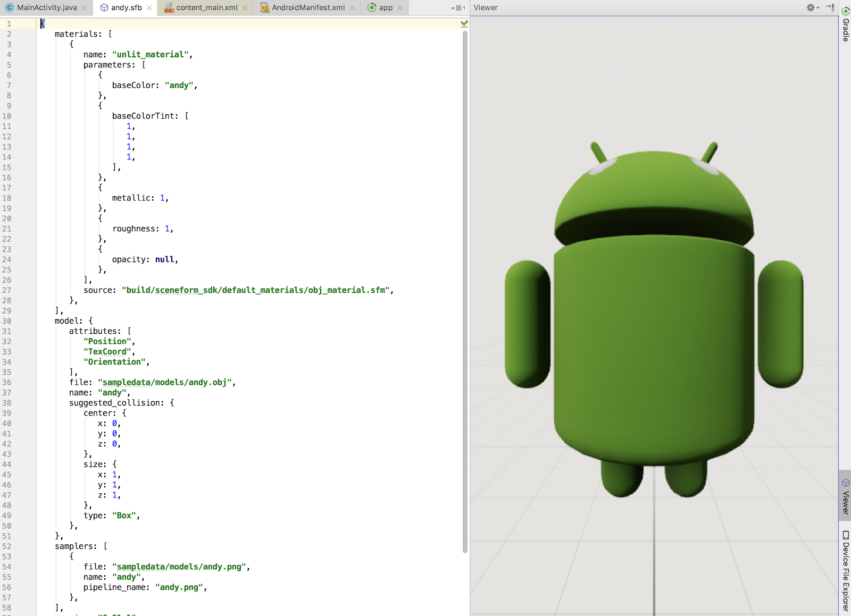Open Viewer settings gear menu
Viewport: 851px width, 616px height.
tap(812, 7)
